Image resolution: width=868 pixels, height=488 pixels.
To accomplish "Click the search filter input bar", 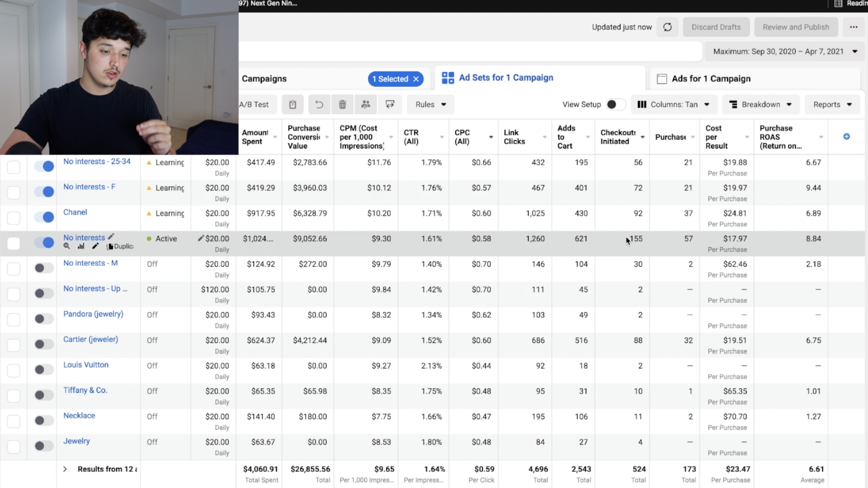I will 470,51.
